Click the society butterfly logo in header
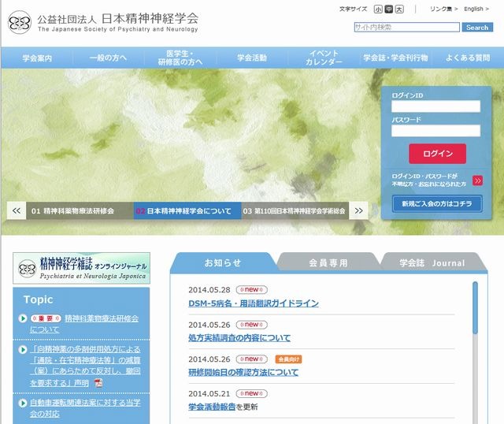The width and height of the screenshot is (504, 424). click(x=19, y=22)
